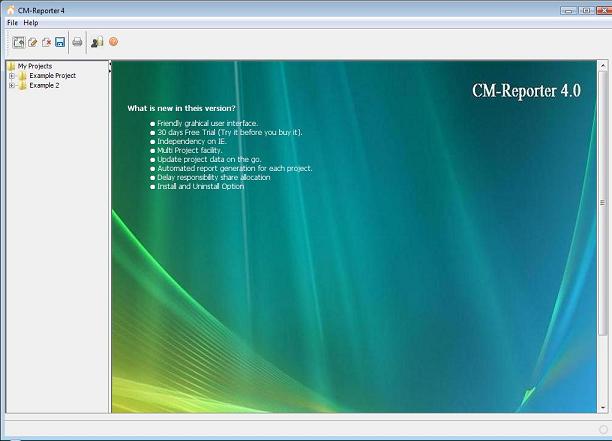Click 'Automated report generation for each project.' text

235,168
